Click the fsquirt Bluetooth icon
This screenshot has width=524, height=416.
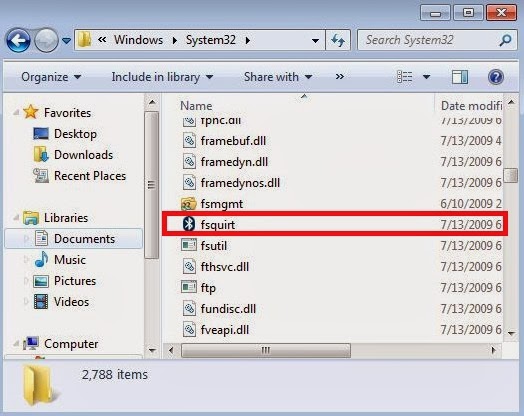click(189, 224)
